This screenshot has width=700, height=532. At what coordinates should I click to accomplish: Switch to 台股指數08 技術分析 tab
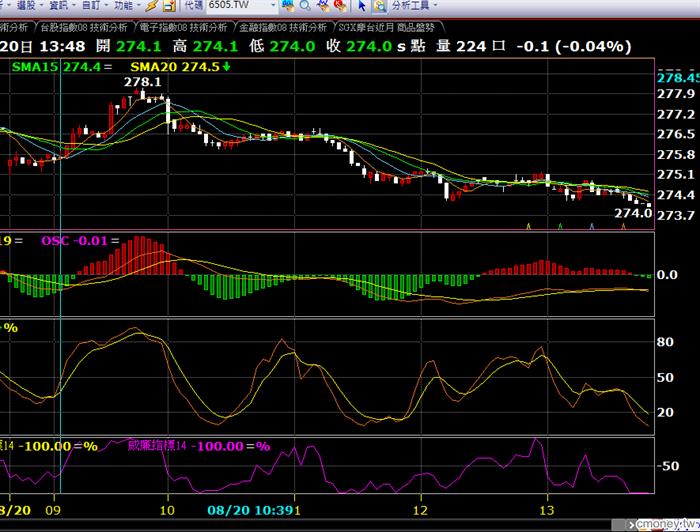[x=84, y=28]
